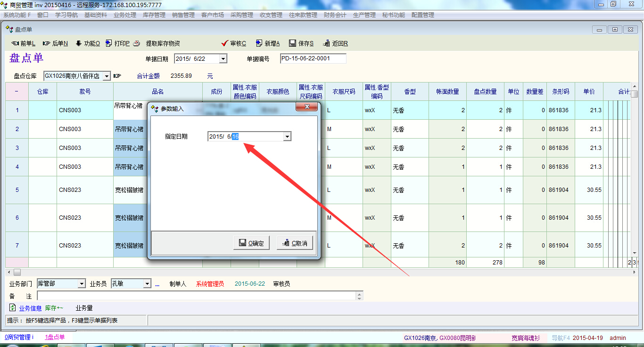Viewport: 644px width, 347px height.
Task: Open the 销售管理 menu
Action: pos(183,15)
